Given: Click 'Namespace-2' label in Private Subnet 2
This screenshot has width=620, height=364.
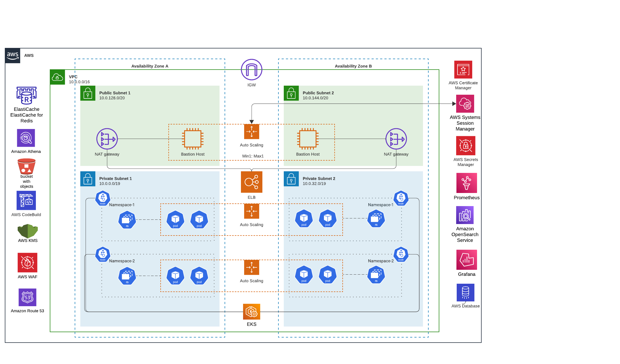Looking at the screenshot, I should tap(381, 261).
